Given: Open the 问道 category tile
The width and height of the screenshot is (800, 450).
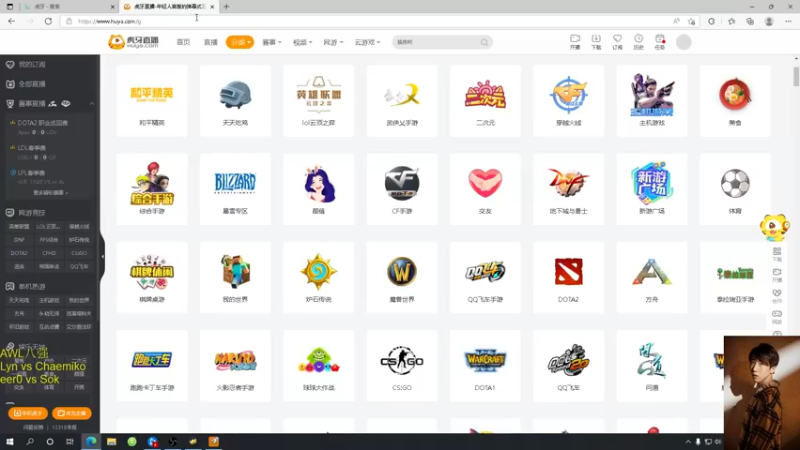Looking at the screenshot, I should coord(652,366).
